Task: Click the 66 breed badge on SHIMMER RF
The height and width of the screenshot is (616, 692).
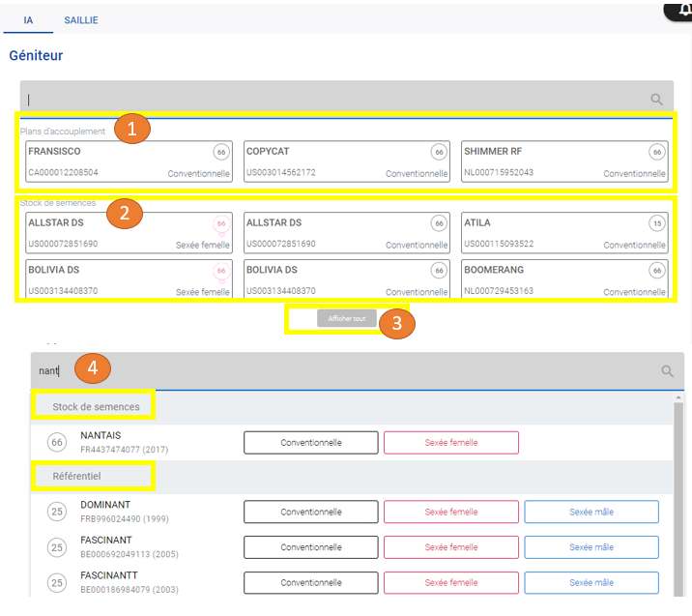Action: coord(657,152)
